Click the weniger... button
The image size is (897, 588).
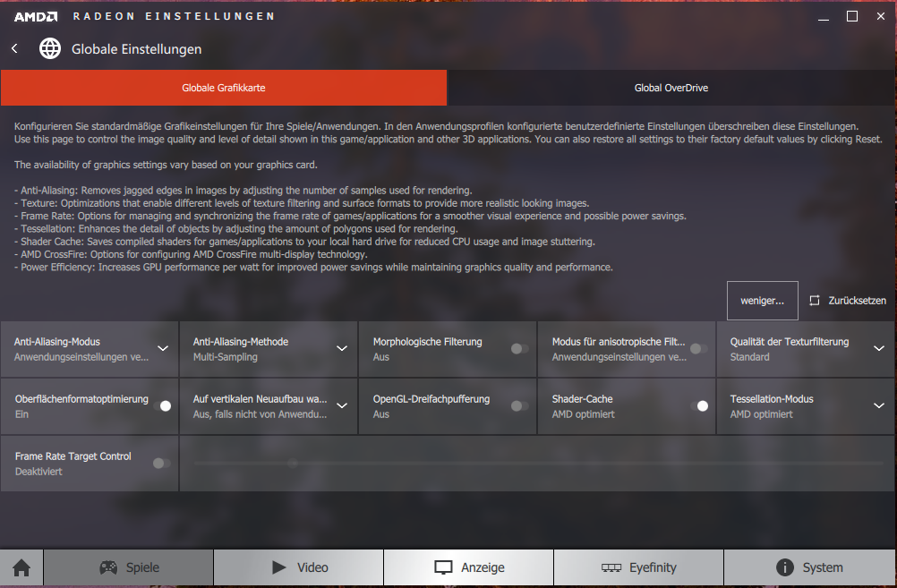(762, 301)
